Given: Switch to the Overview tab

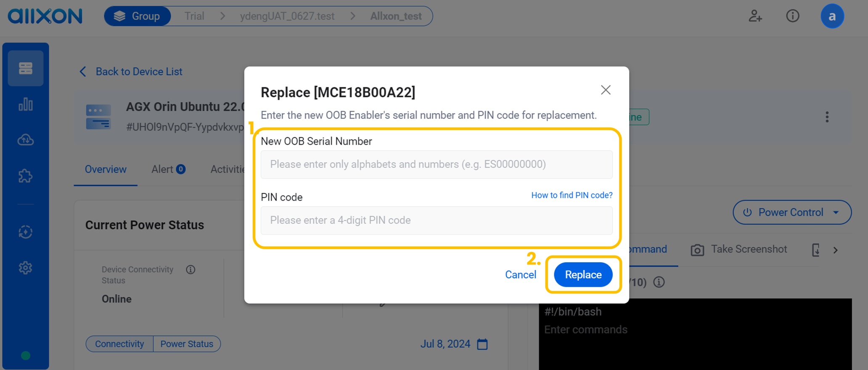Looking at the screenshot, I should point(105,169).
